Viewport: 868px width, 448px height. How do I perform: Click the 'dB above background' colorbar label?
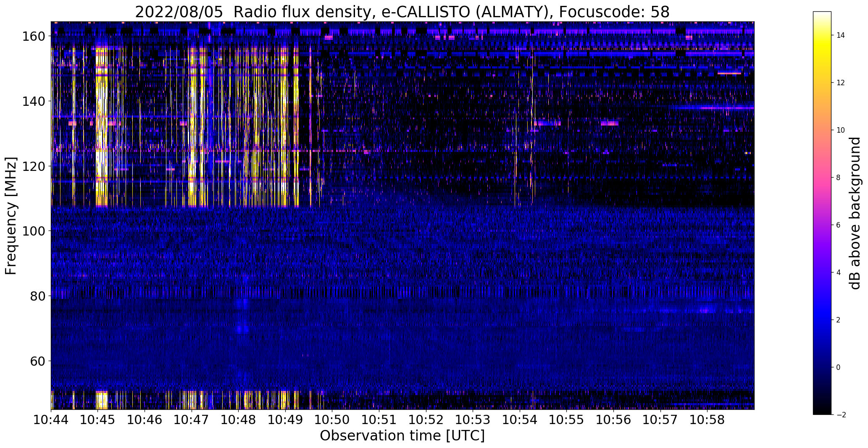tap(855, 213)
